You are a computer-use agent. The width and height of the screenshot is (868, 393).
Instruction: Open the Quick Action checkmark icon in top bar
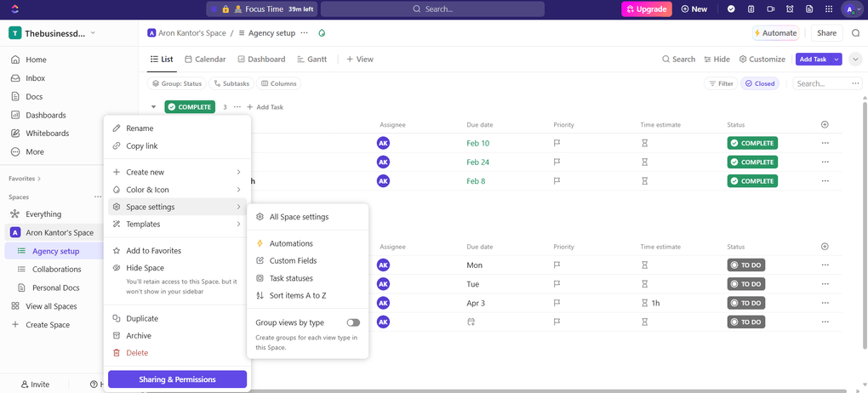pos(731,9)
